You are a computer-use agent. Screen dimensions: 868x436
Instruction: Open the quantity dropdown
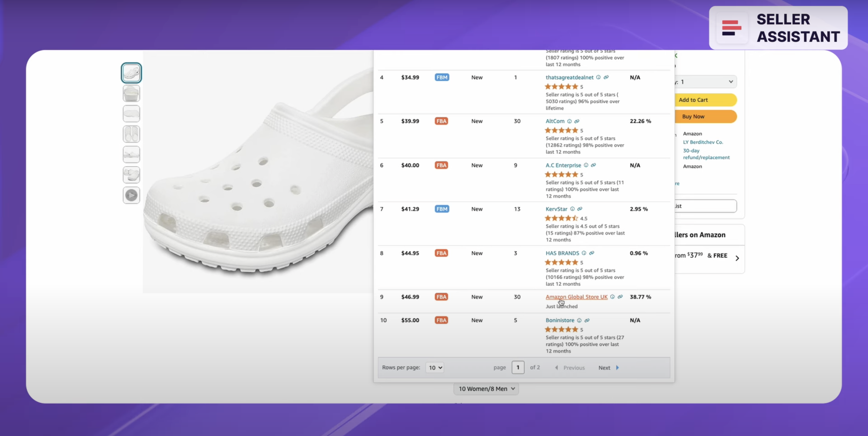pos(706,82)
